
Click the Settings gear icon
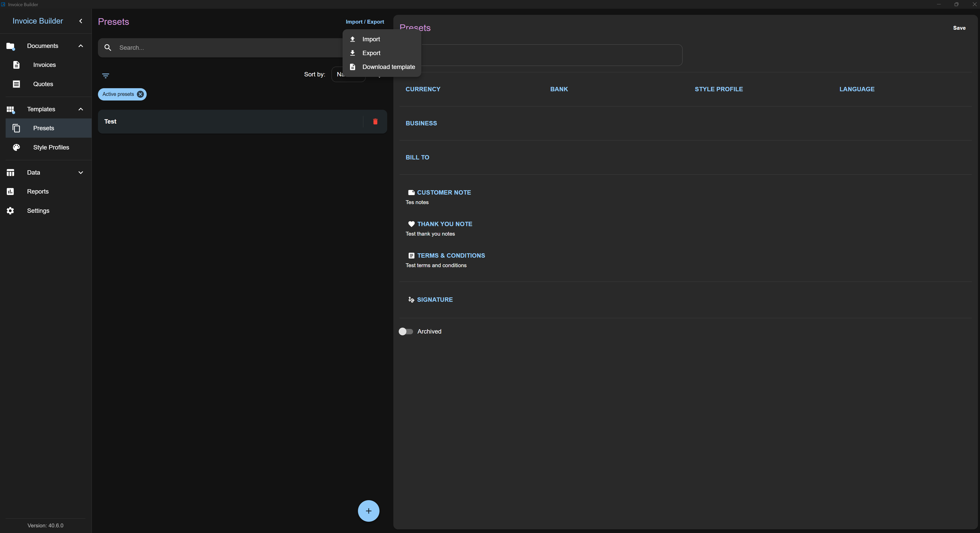point(11,211)
